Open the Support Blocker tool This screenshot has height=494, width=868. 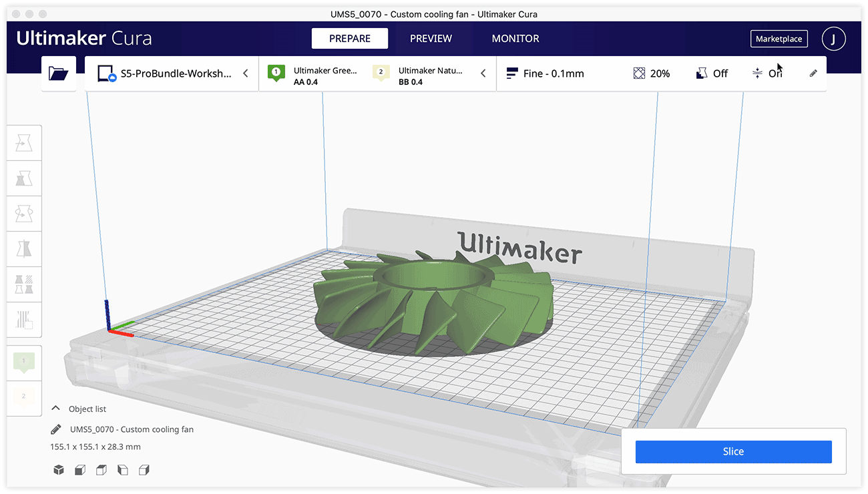click(x=24, y=320)
